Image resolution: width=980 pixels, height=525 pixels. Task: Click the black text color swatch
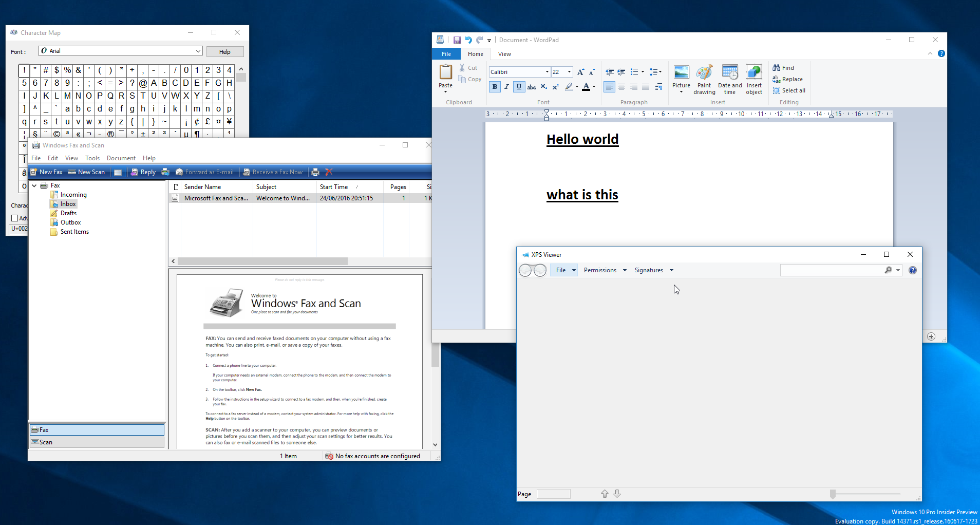586,87
